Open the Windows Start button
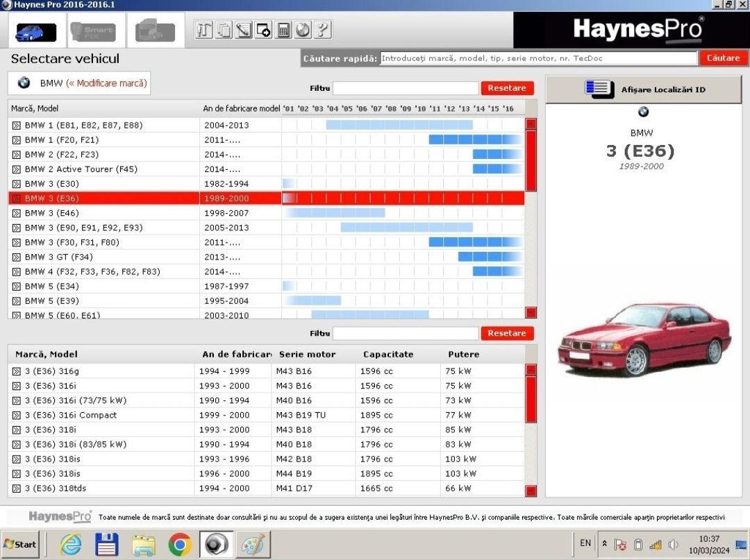Image resolution: width=750 pixels, height=560 pixels. tap(19, 544)
